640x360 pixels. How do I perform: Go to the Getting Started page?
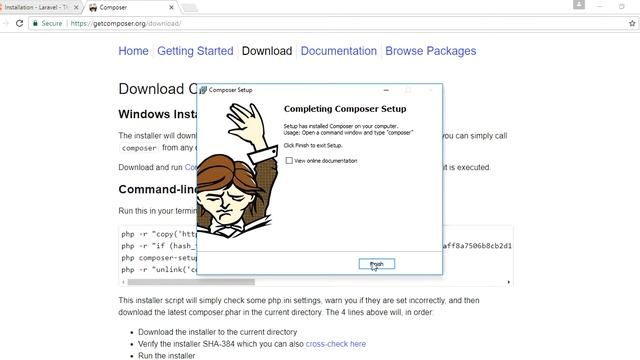(195, 51)
